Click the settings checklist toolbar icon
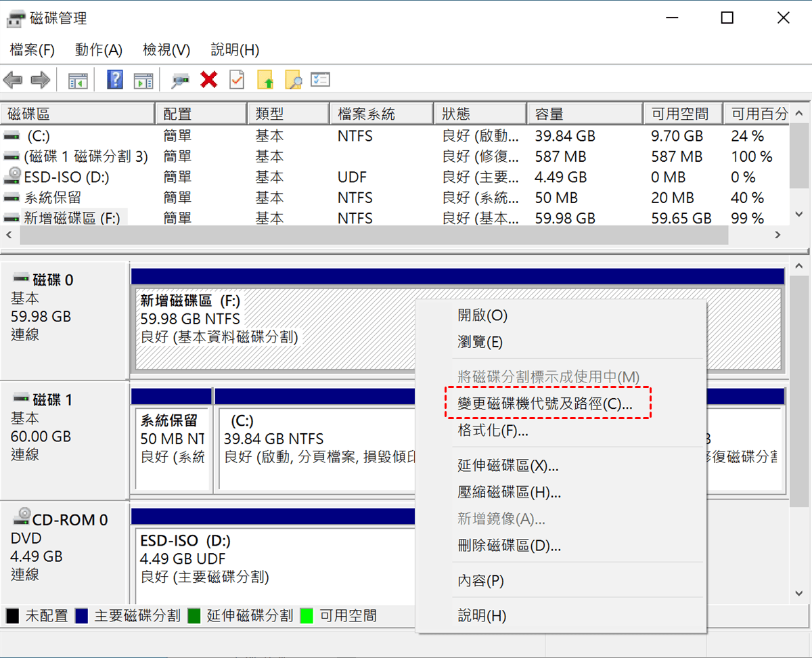This screenshot has width=812, height=658. coord(320,80)
